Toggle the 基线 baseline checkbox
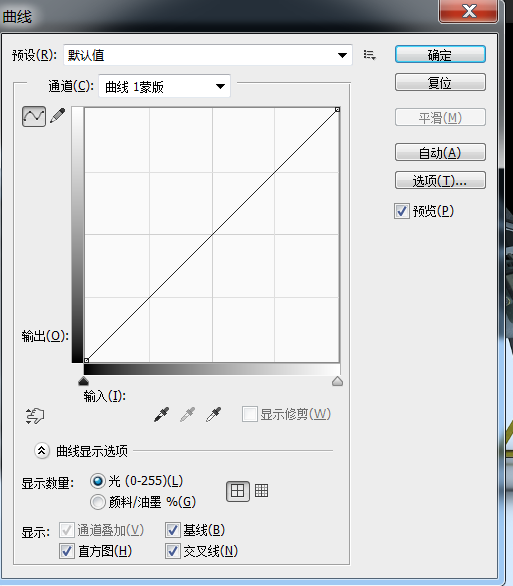 point(173,530)
